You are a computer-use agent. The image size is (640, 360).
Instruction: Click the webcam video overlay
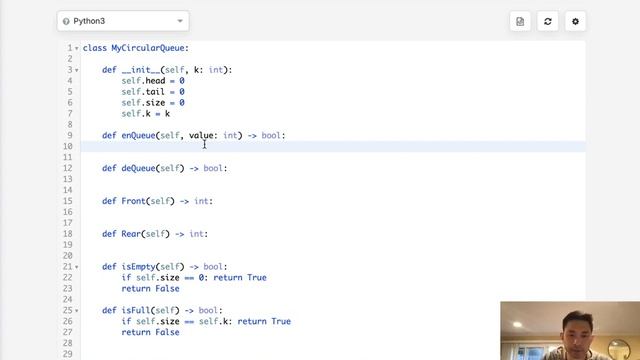pyautogui.click(x=570, y=331)
